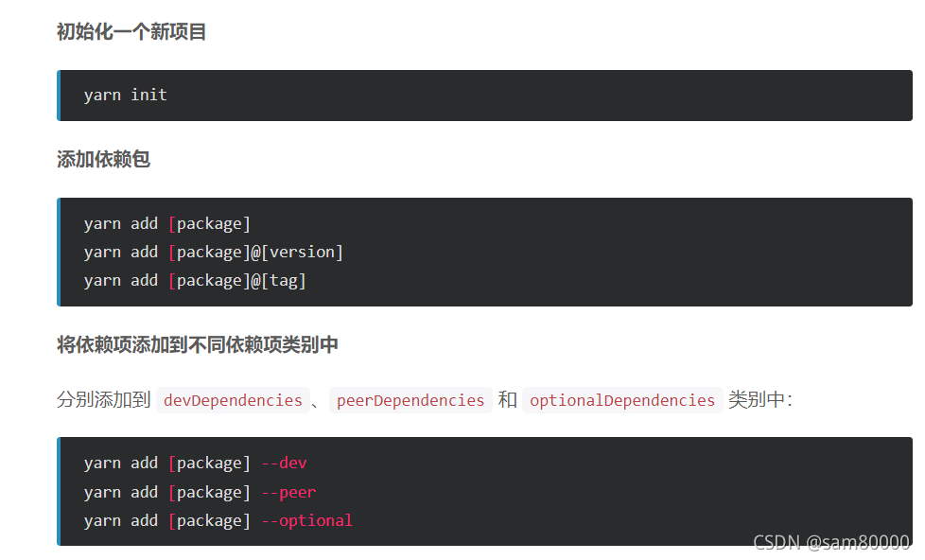The width and height of the screenshot is (925, 560).
Task: Click the inline code optionalDependencies
Action: tap(622, 400)
